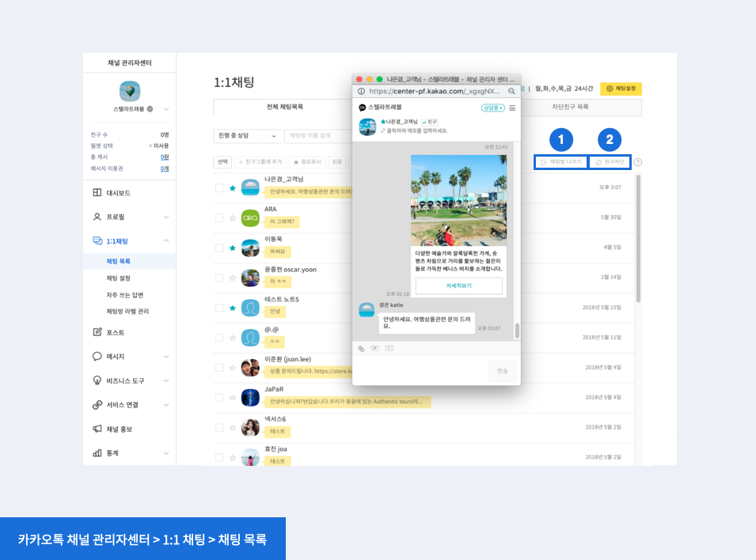Image resolution: width=756 pixels, height=560 pixels.
Task: Toggle the star for ARA chat
Action: coord(233,218)
